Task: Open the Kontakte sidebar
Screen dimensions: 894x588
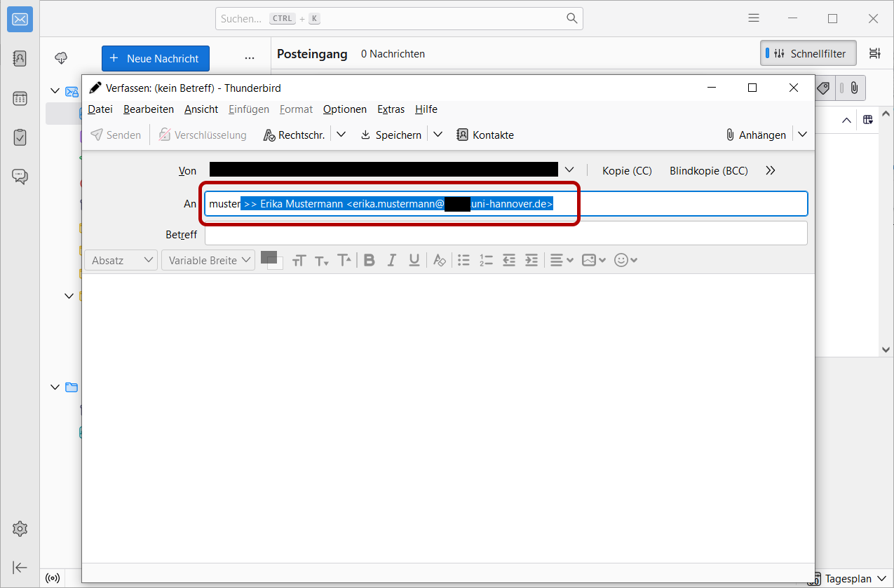Action: pos(485,135)
